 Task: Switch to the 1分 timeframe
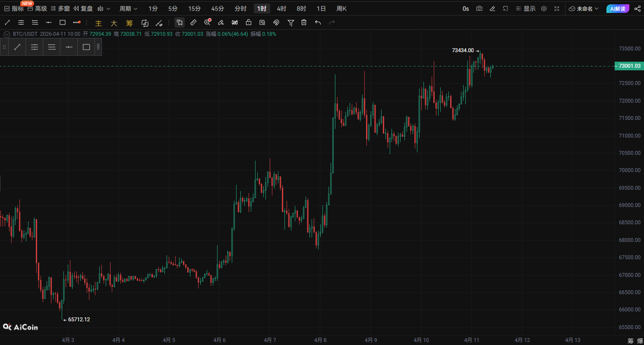pyautogui.click(x=153, y=9)
